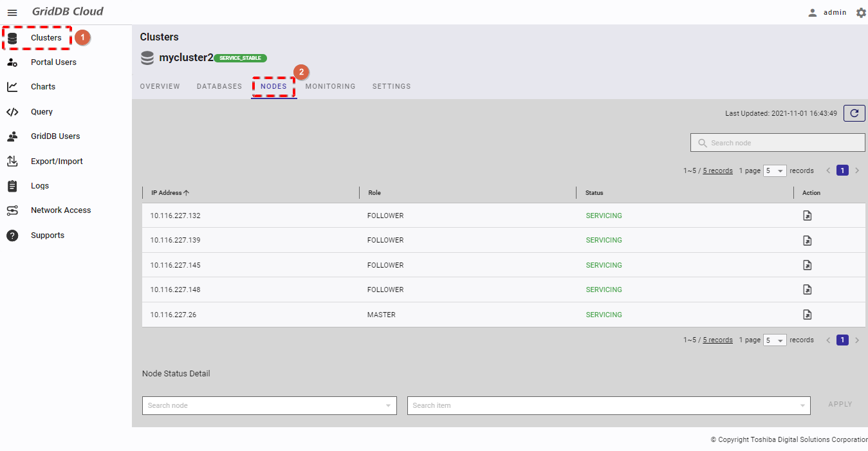Click the APPLY button
Screen dimensions: 868x451
point(840,405)
